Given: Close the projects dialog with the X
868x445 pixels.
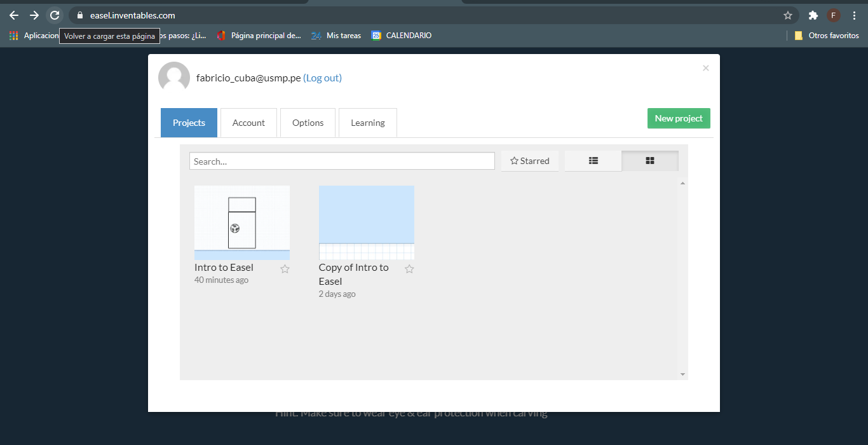Looking at the screenshot, I should click(705, 68).
